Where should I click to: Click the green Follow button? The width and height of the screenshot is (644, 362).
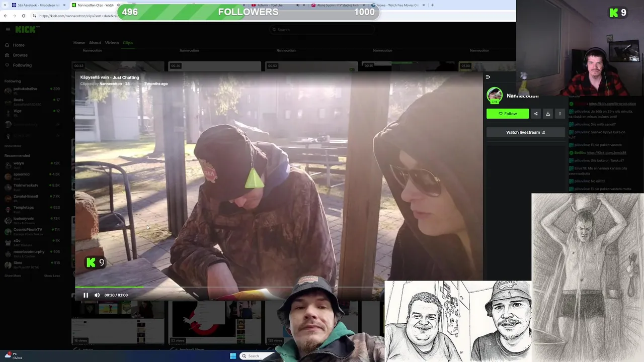(508, 114)
